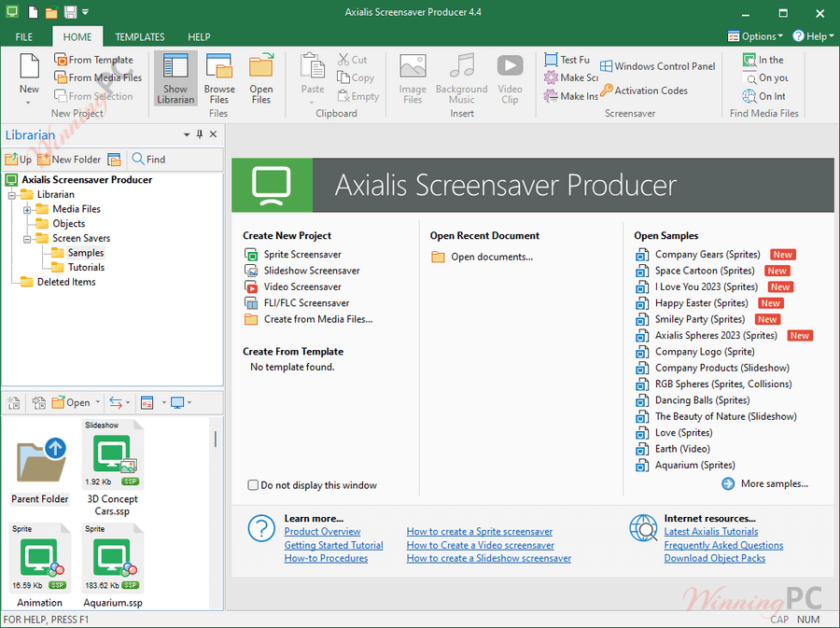
Task: Open the Help dropdown in title area
Action: (x=813, y=36)
